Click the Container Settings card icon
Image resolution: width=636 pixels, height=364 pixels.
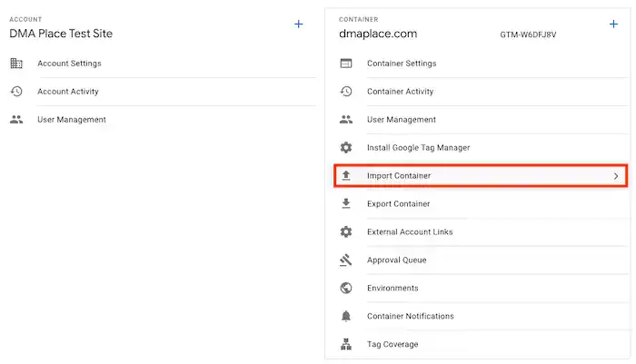click(x=345, y=64)
